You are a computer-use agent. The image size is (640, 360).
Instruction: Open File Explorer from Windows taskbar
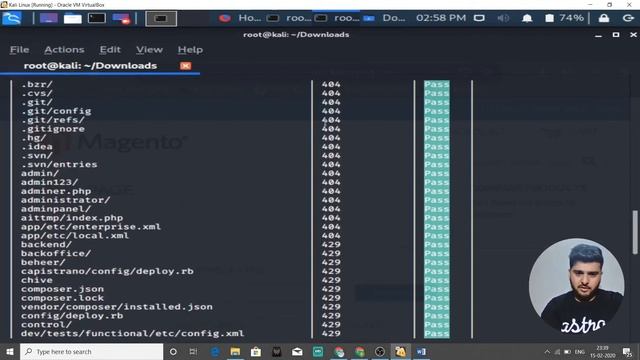click(x=235, y=351)
